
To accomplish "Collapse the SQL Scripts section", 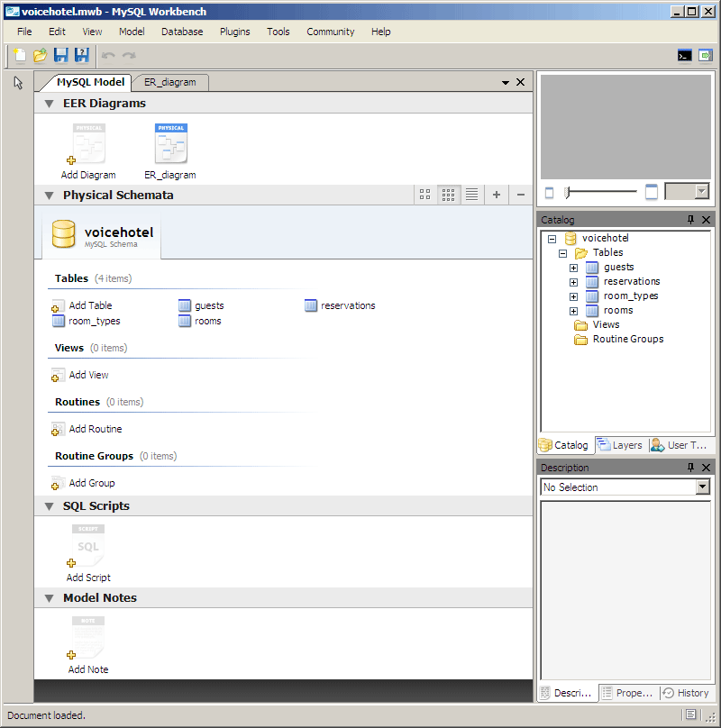I will [49, 506].
